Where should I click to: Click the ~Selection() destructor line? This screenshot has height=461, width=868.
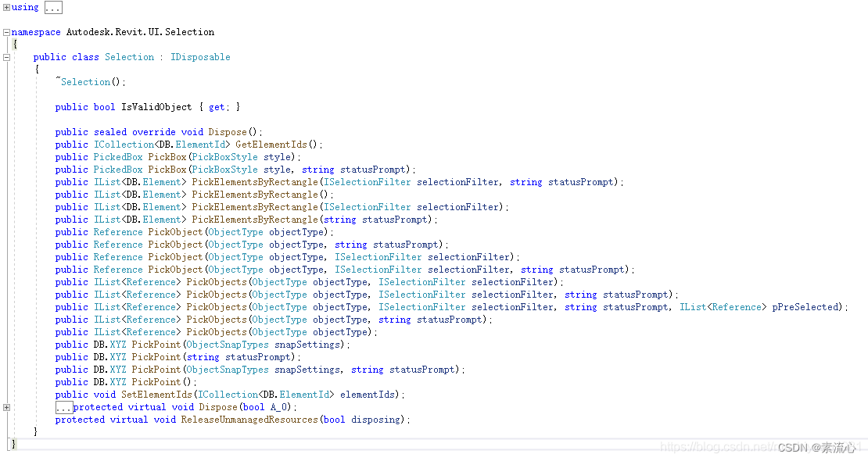coord(91,82)
